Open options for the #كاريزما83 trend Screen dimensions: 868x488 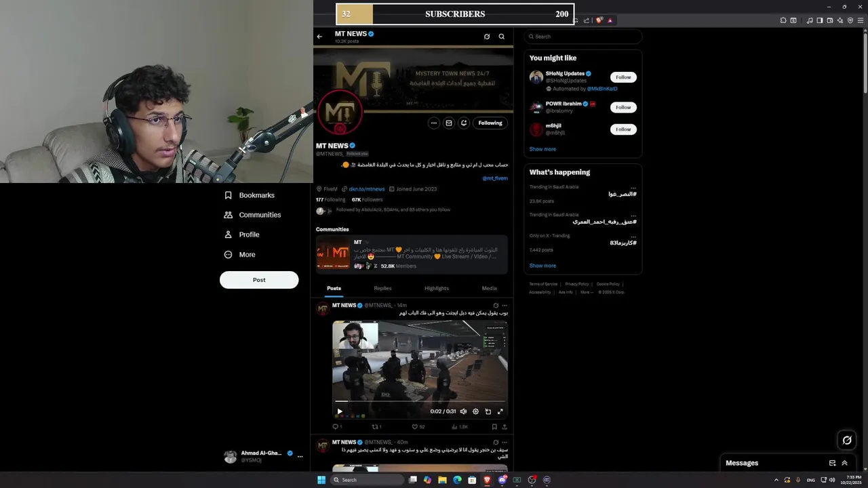tap(633, 237)
